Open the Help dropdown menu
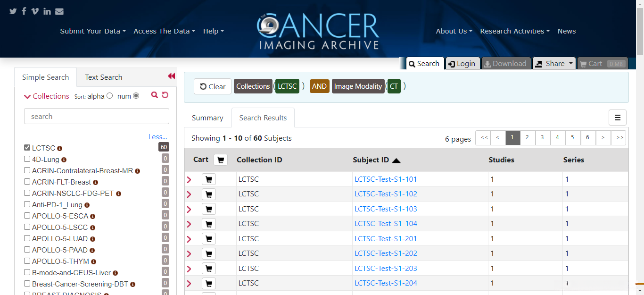Image resolution: width=644 pixels, height=295 pixels. tap(214, 31)
